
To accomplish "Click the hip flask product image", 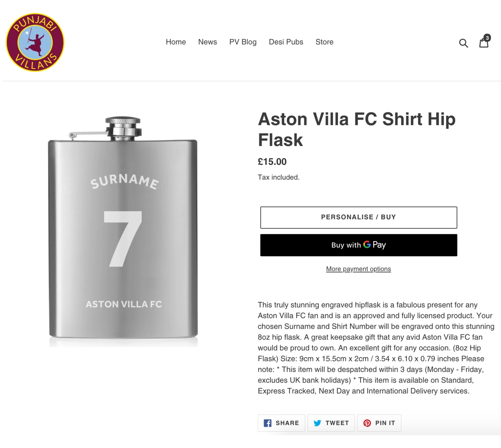I will (123, 231).
